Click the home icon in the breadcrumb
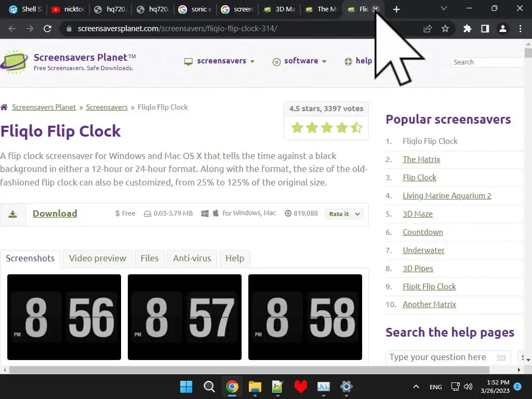Viewport: 532px width, 399px height. [4, 107]
